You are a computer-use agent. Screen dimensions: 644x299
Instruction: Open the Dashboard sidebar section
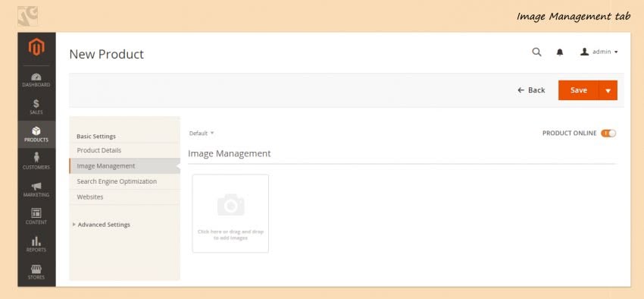[36, 80]
